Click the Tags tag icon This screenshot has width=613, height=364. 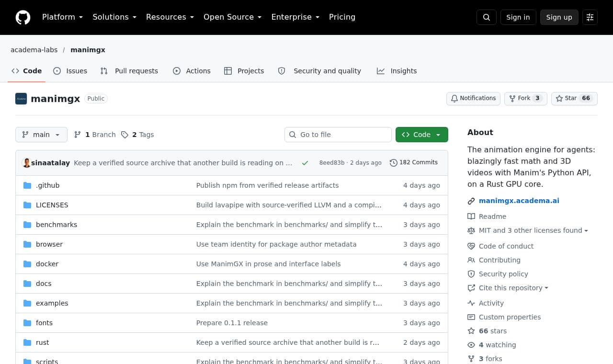coord(125,135)
